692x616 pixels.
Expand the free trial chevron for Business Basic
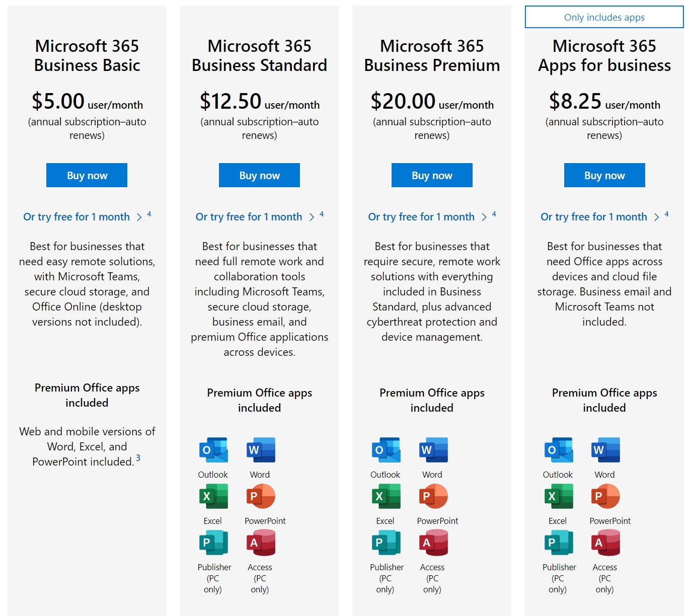[x=139, y=216]
